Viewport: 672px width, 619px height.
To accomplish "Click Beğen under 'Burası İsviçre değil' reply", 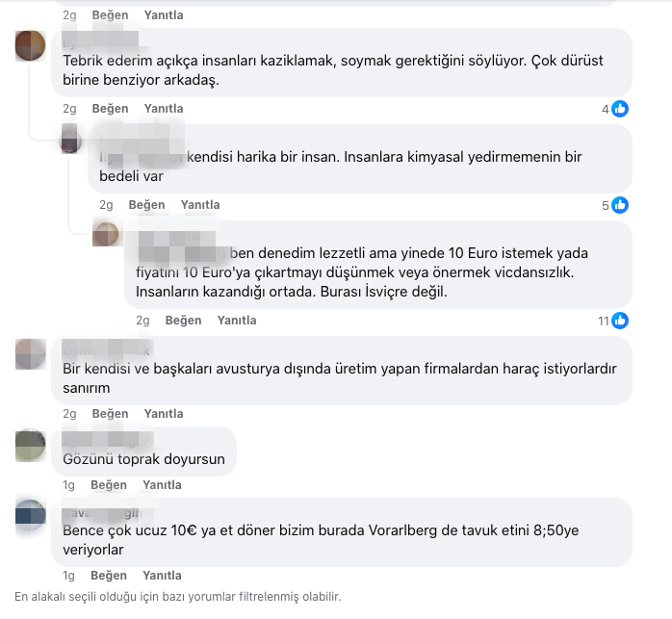I will tap(184, 321).
